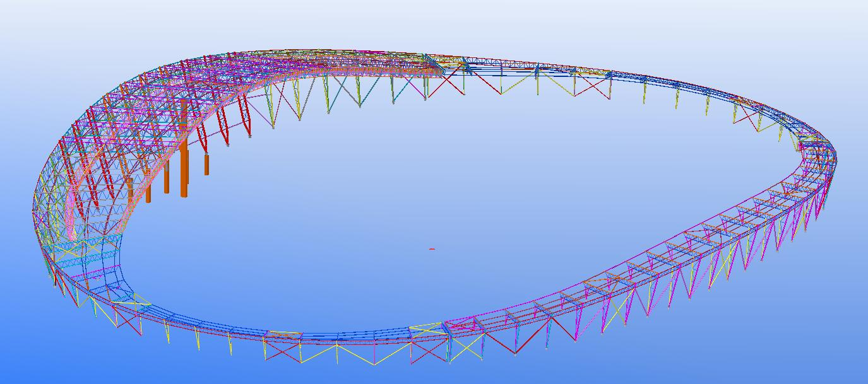
Task: Select the short orange column rightmost of group
Action: point(206,164)
